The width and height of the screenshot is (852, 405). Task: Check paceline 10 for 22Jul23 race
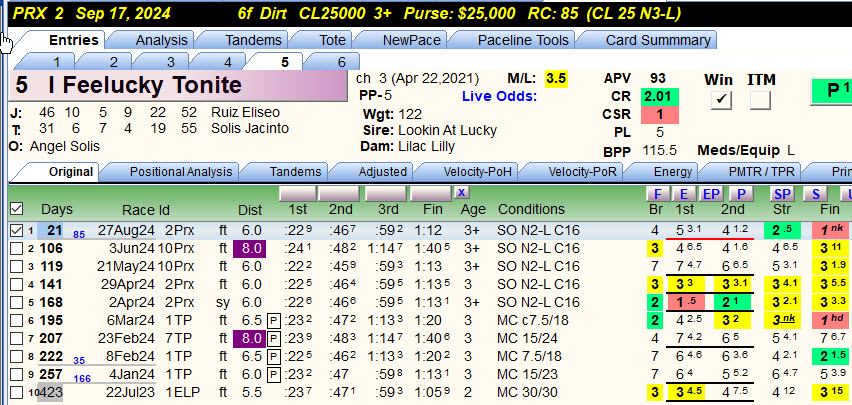17,392
